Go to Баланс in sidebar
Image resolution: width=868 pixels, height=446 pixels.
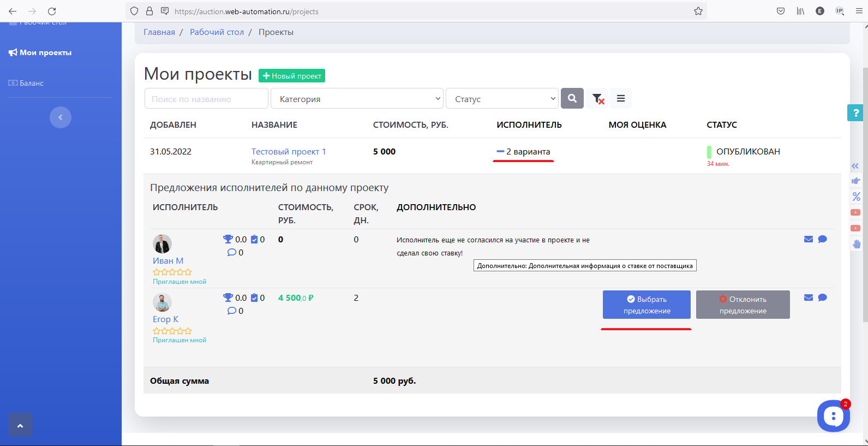(x=31, y=84)
